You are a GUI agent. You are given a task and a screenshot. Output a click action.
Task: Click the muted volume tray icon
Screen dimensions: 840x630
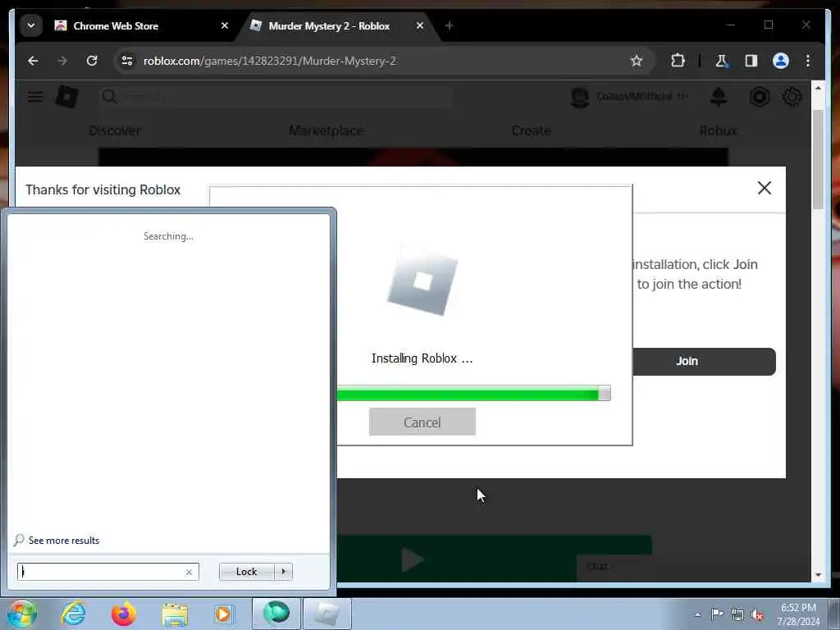pyautogui.click(x=757, y=615)
